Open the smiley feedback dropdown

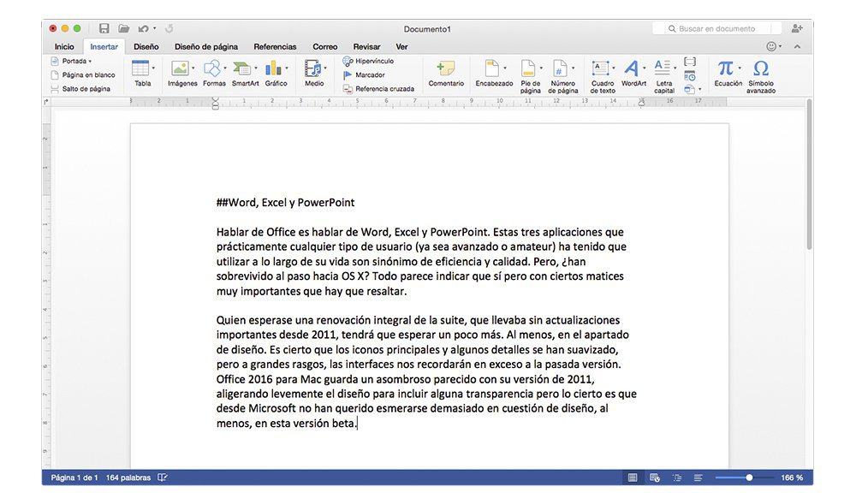[x=774, y=47]
